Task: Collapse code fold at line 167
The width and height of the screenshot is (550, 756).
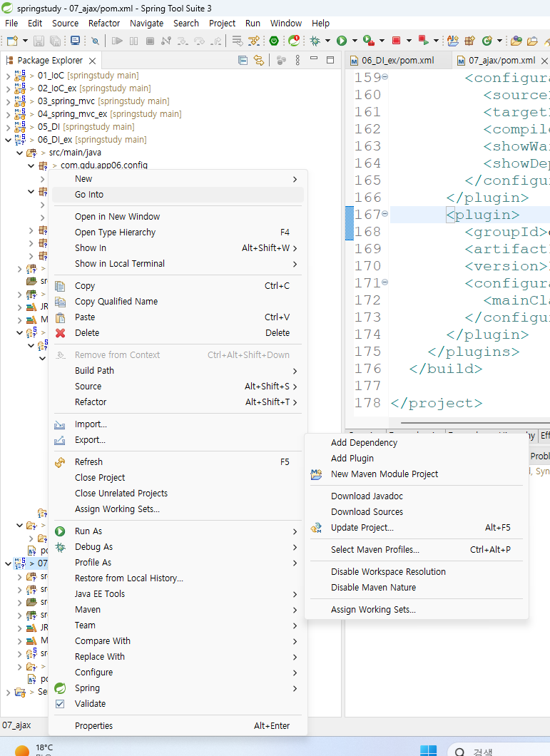Action: [x=385, y=213]
